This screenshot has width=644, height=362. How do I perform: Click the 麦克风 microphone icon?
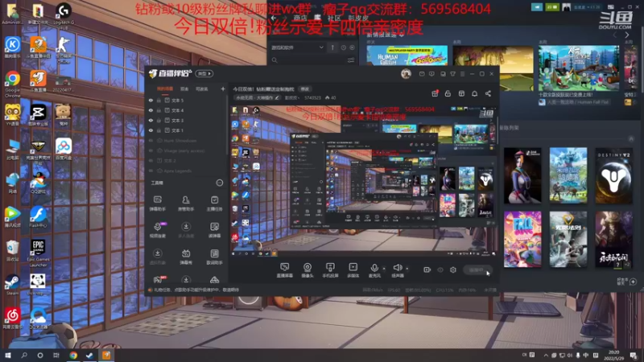[374, 268]
